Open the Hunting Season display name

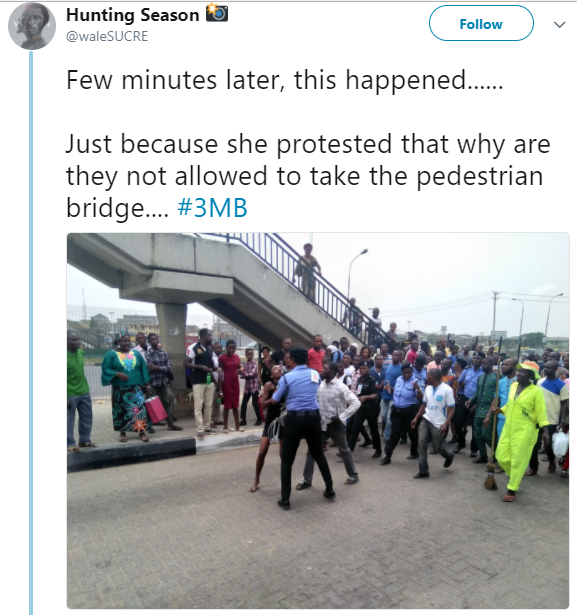133,15
